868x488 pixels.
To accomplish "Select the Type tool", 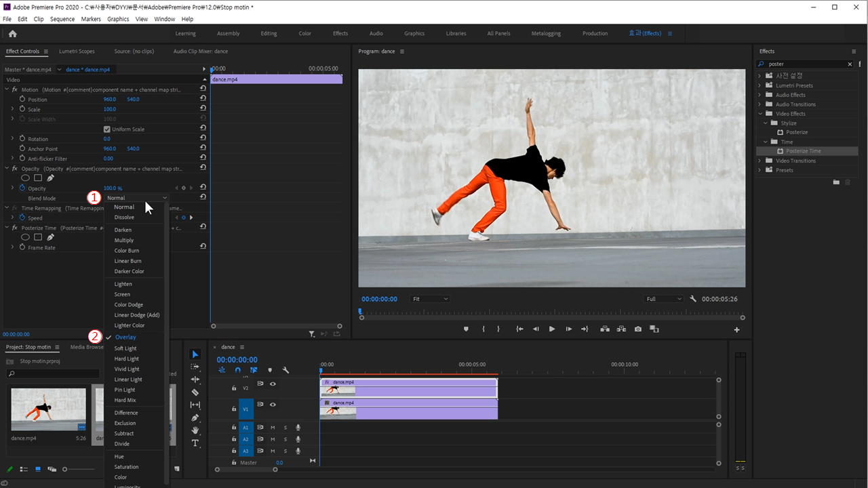I will (195, 443).
